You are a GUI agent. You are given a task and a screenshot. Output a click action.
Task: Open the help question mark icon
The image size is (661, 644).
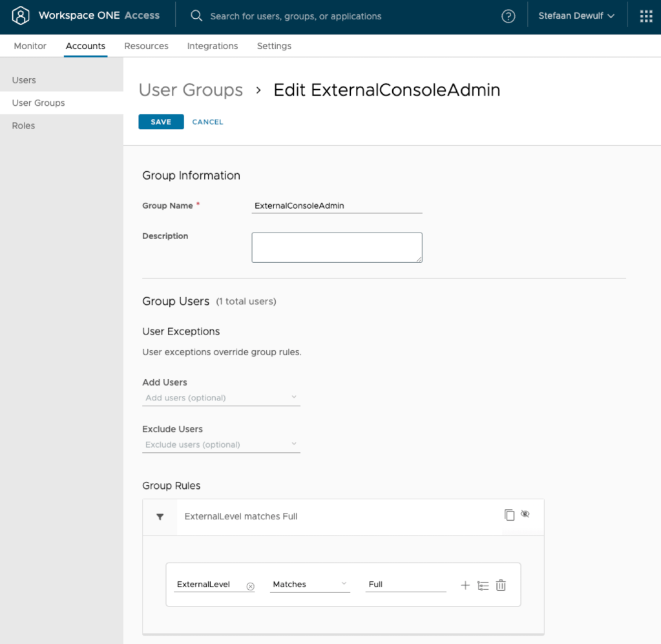(x=509, y=17)
